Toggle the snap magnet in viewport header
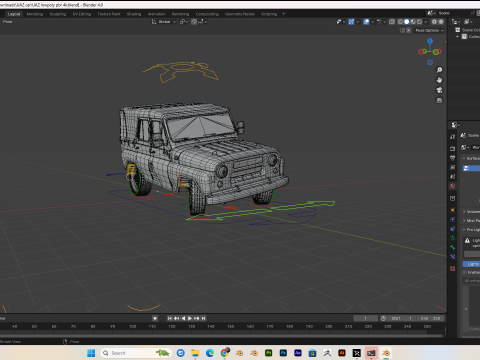This screenshot has height=360, width=480. tap(194, 22)
